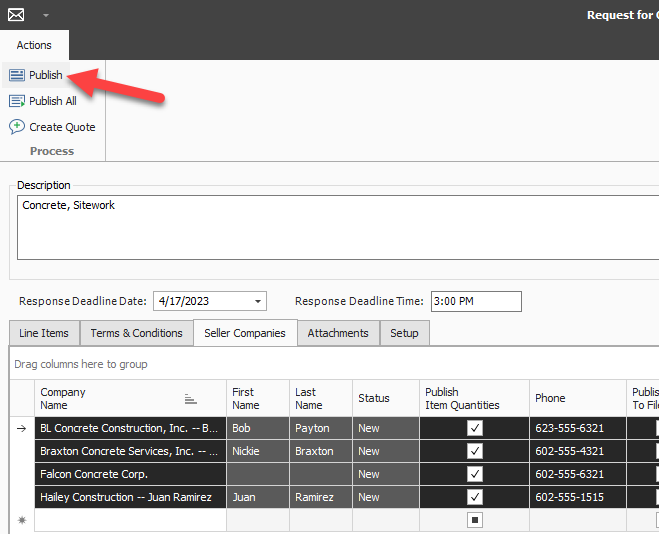659x534 pixels.
Task: Click the new row asterisk indicator
Action: (22, 521)
